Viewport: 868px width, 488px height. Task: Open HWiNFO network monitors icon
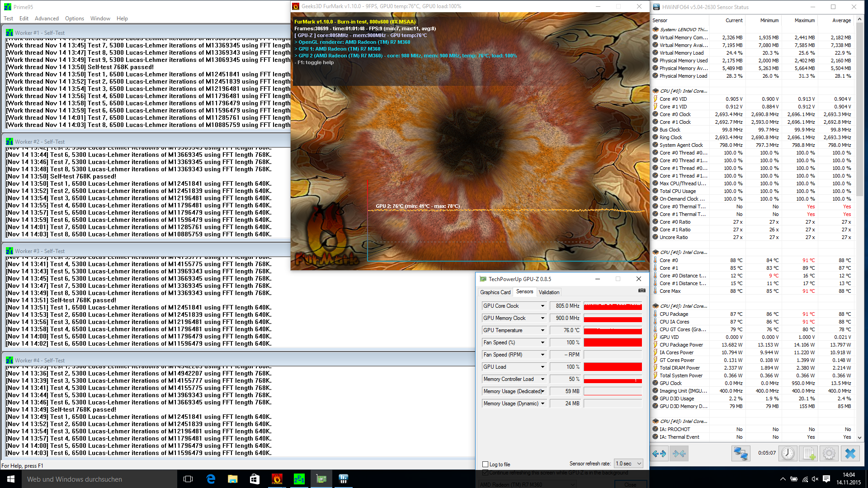pos(741,453)
